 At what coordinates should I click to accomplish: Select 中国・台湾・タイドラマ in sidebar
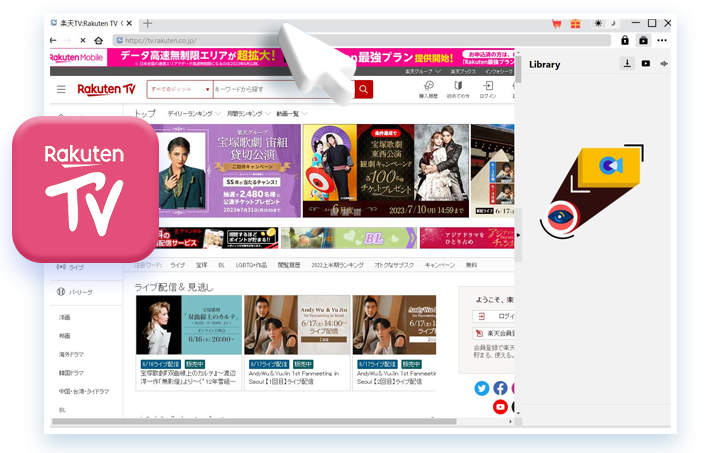(x=84, y=391)
